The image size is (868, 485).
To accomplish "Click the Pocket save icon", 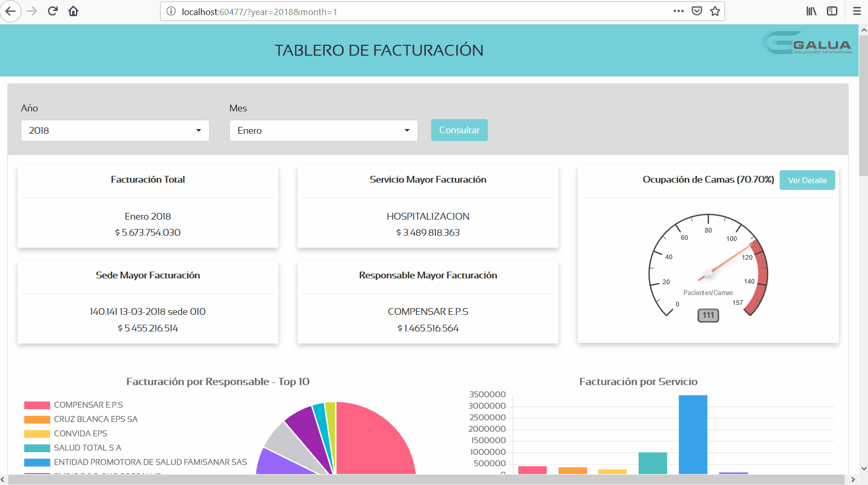I will (697, 11).
